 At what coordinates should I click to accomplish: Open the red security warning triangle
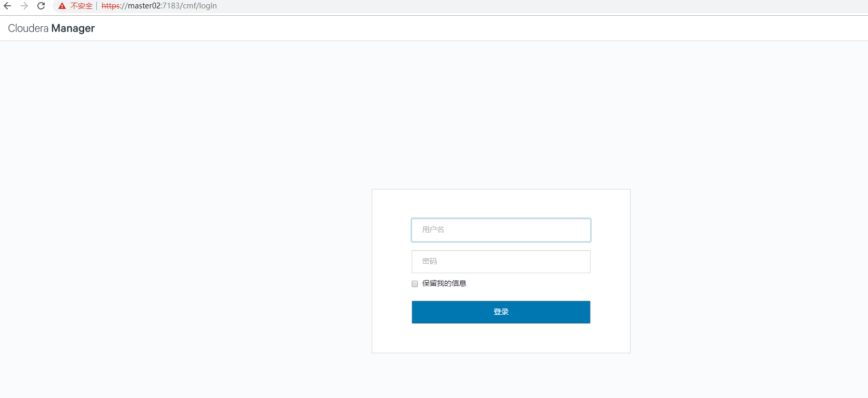(62, 6)
